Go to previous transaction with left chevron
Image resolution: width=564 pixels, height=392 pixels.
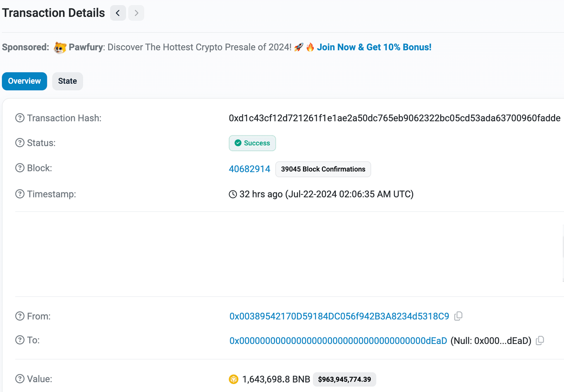click(118, 13)
